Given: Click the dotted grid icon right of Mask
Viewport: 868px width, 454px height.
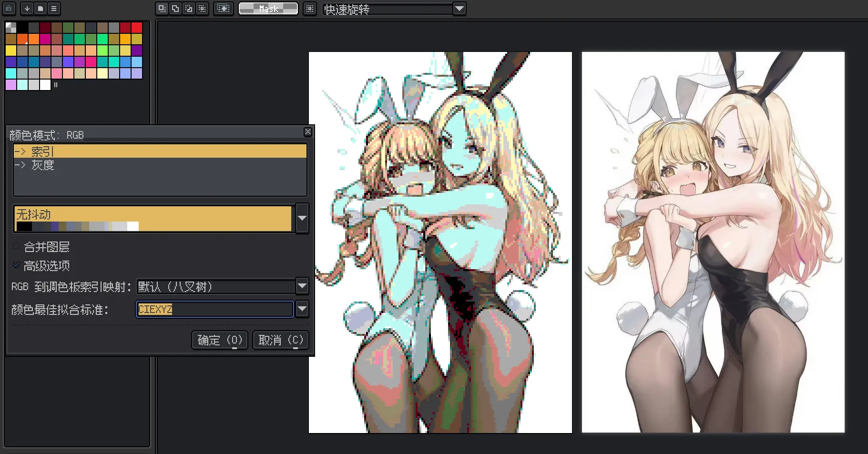Looking at the screenshot, I should (x=310, y=9).
